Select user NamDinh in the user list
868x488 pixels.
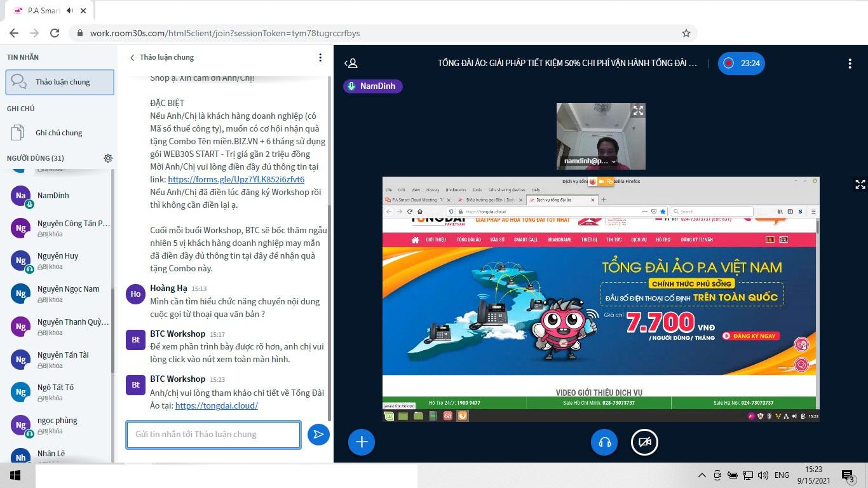pyautogui.click(x=60, y=196)
